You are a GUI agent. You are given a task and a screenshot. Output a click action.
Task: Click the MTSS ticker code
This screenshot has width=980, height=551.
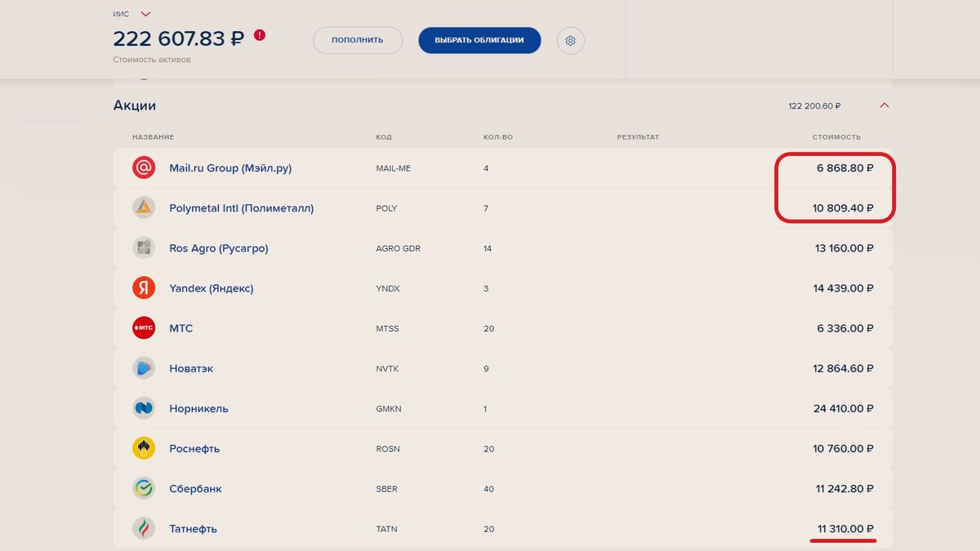387,328
